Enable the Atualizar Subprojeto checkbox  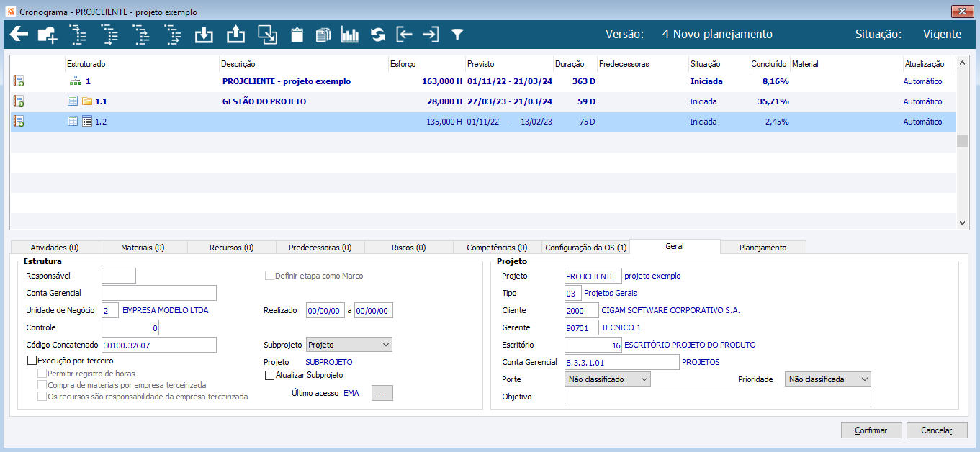pos(270,375)
